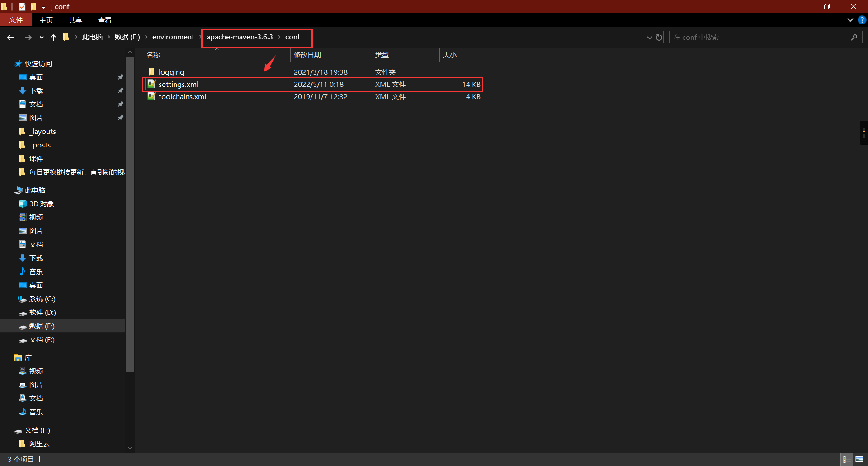
Task: Click in the conf search box
Action: pos(759,38)
